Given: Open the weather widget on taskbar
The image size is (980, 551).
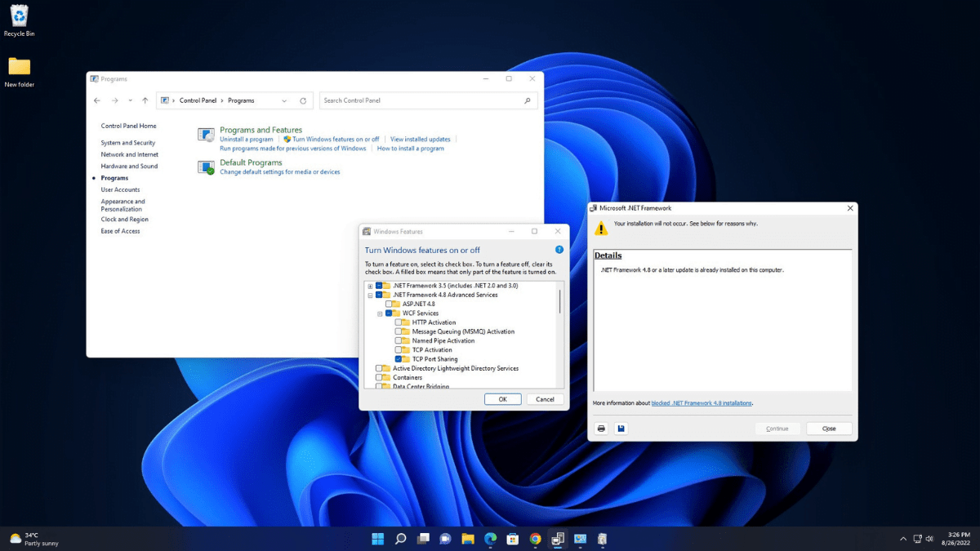Looking at the screenshot, I should point(34,539).
